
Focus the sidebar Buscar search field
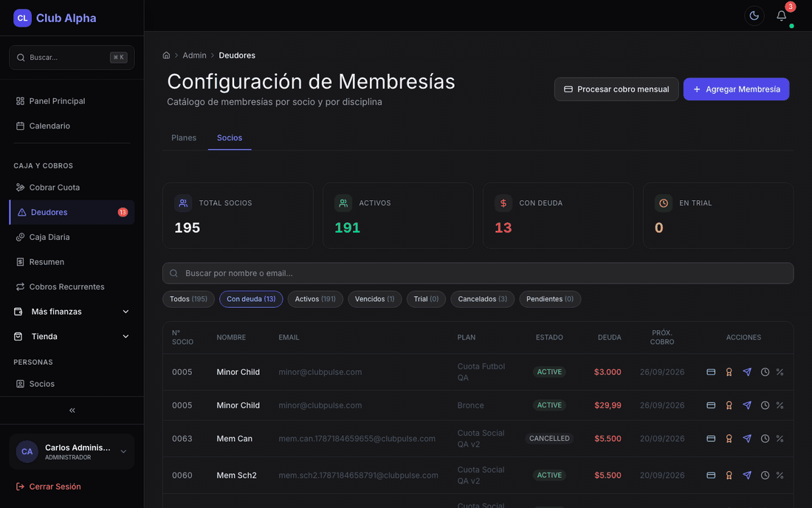72,58
